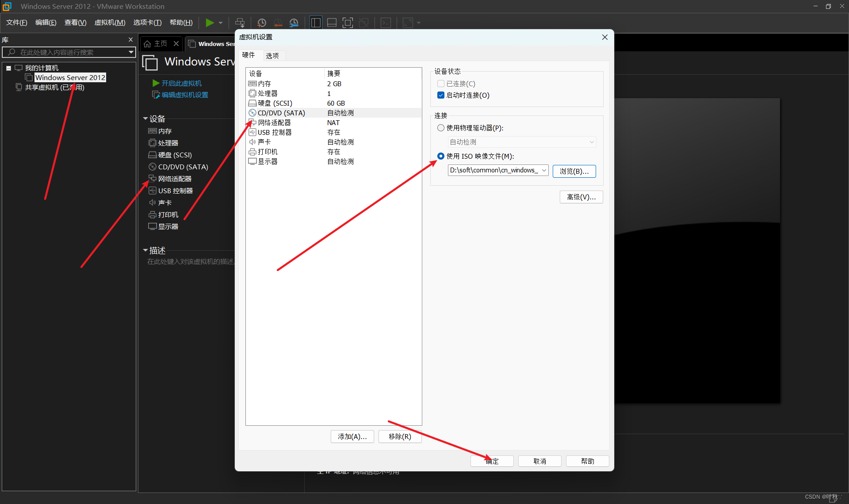Click the full screen mode icon
Viewport: 849px width, 504px height.
point(348,23)
